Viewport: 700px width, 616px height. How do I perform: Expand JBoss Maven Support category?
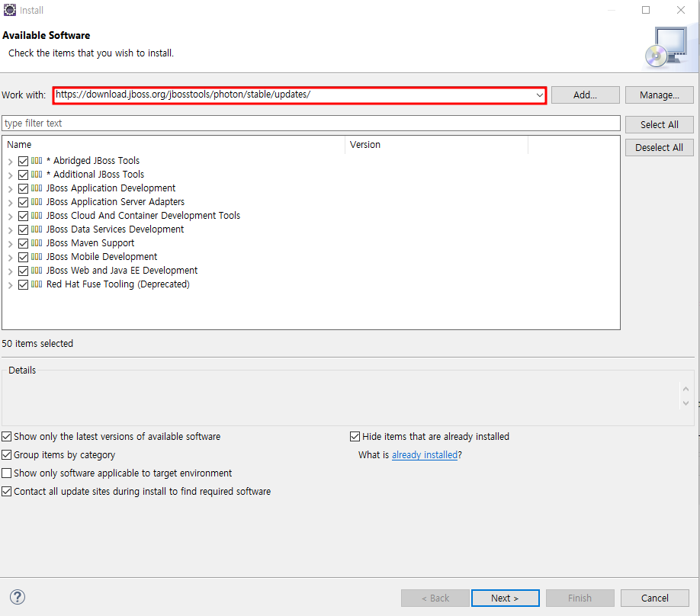click(x=10, y=244)
